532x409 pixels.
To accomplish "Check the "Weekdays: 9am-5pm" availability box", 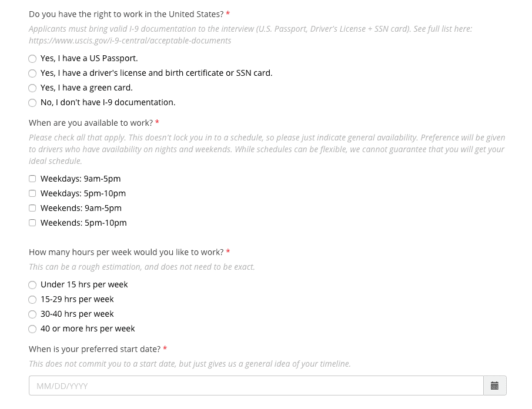I will 32,178.
